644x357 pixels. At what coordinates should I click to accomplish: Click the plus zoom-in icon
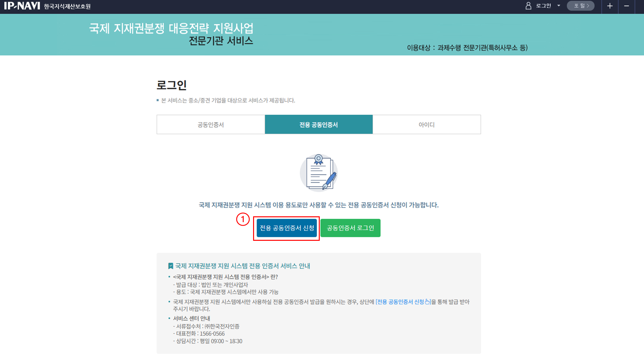[x=610, y=6]
